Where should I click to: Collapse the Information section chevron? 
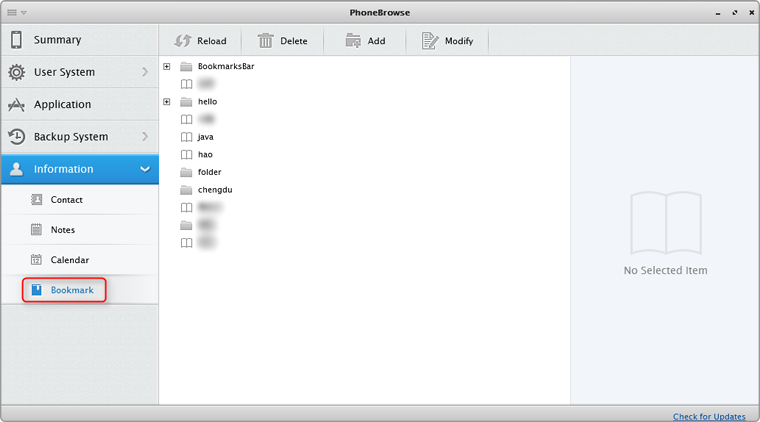145,169
